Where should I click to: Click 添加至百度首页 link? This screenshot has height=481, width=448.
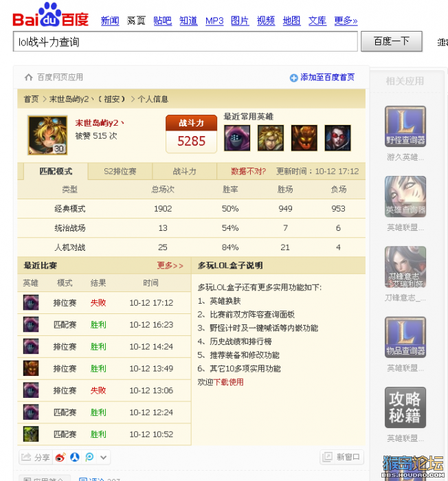[x=327, y=77]
